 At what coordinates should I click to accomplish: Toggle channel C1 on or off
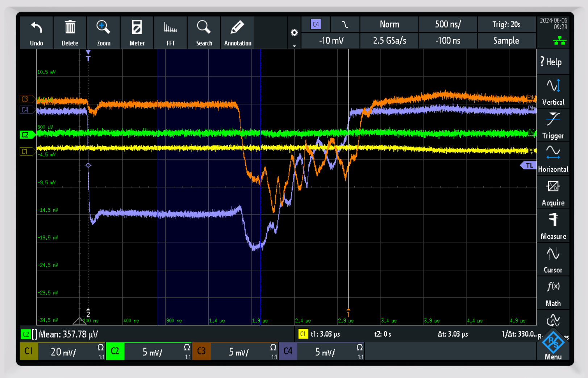point(29,352)
